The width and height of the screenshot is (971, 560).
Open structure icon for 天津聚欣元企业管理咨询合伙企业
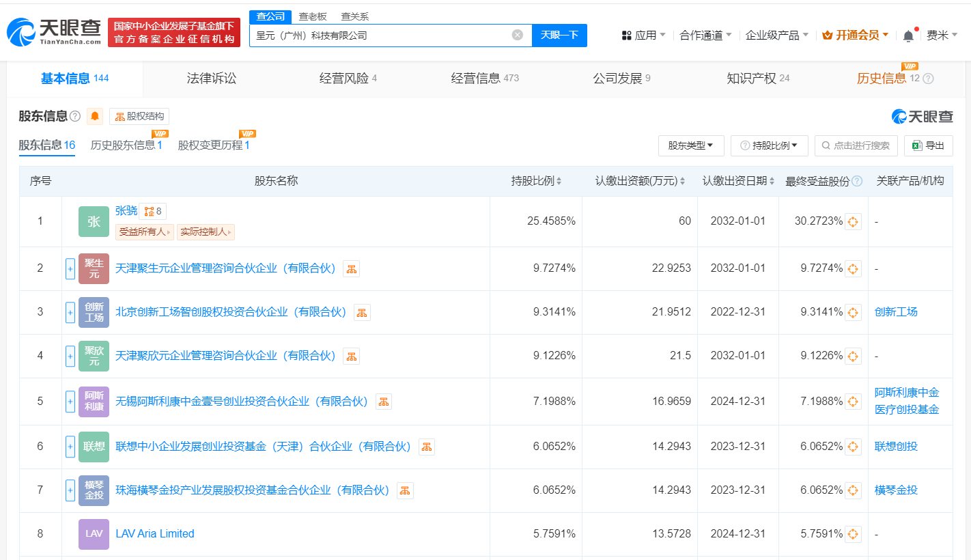click(x=351, y=356)
